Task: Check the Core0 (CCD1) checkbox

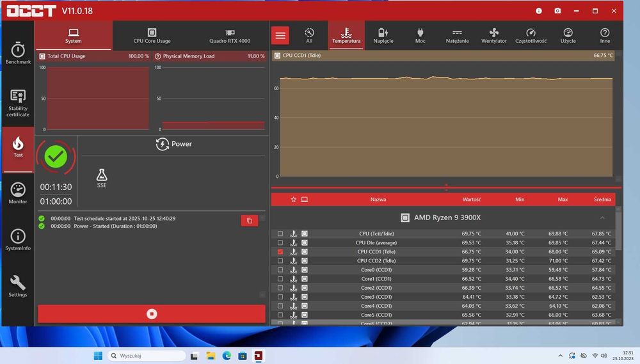Action: point(280,270)
